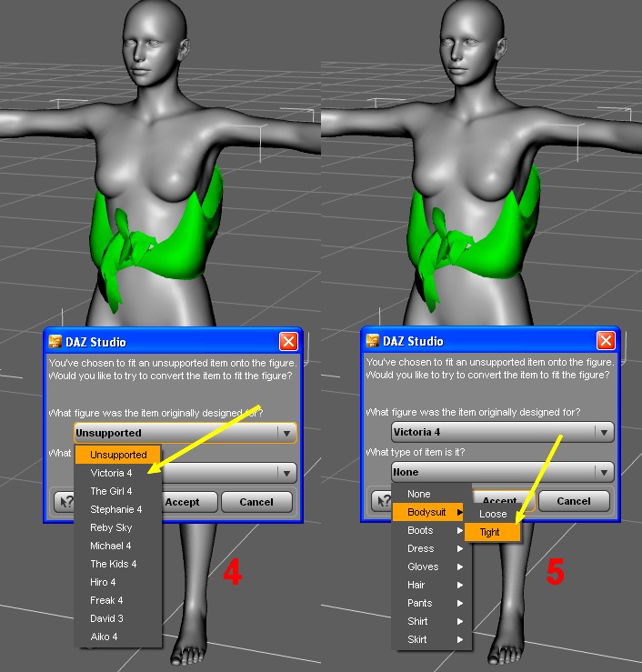
Task: Select highlighted Unsupported list entry
Action: click(x=118, y=455)
